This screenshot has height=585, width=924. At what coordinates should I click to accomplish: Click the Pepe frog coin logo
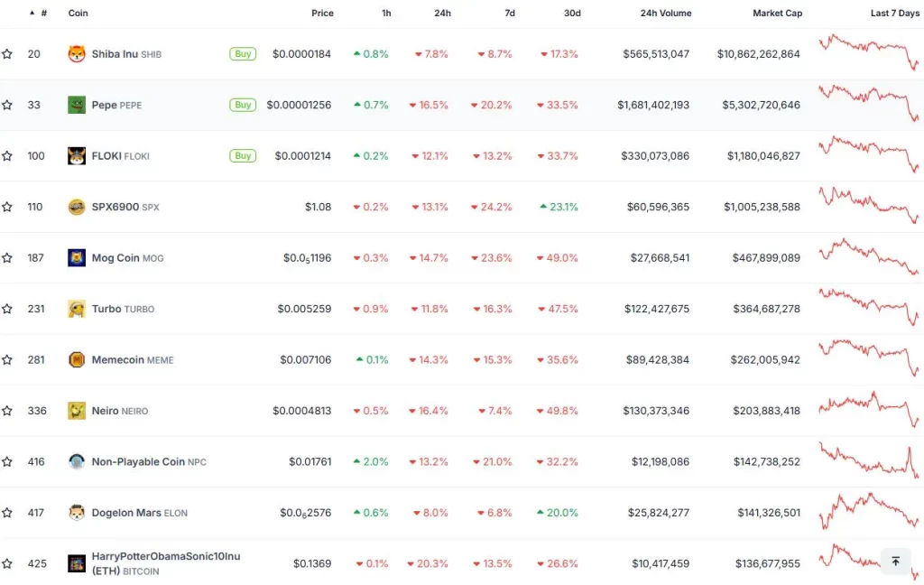[x=77, y=105]
